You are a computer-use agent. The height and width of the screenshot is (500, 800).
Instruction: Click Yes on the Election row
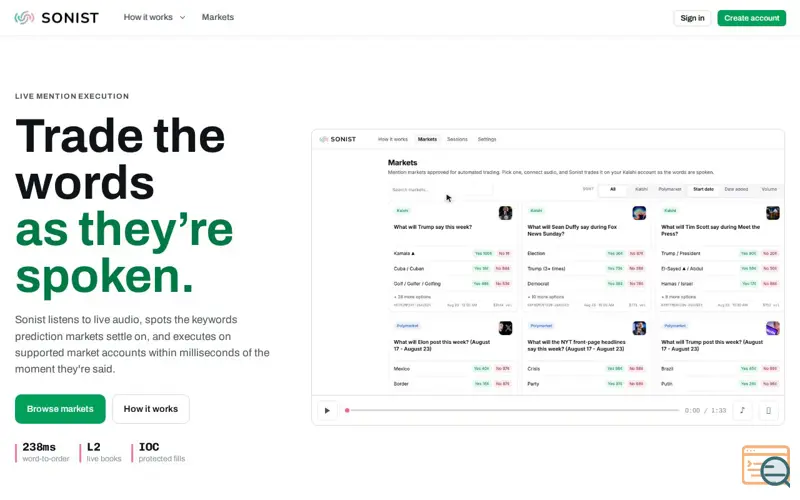(615, 254)
